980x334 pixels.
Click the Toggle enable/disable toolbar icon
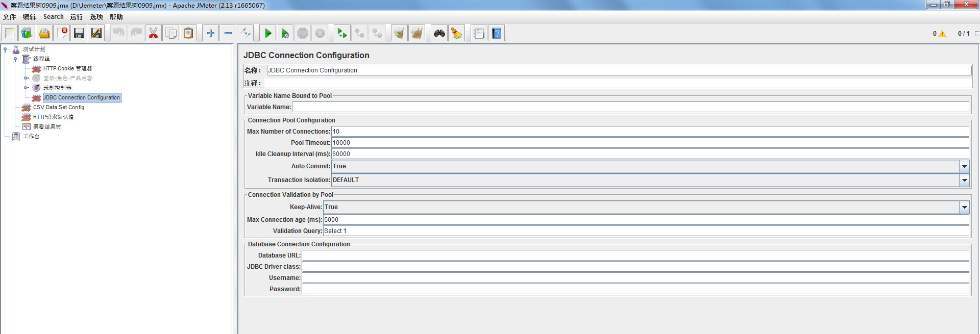246,33
